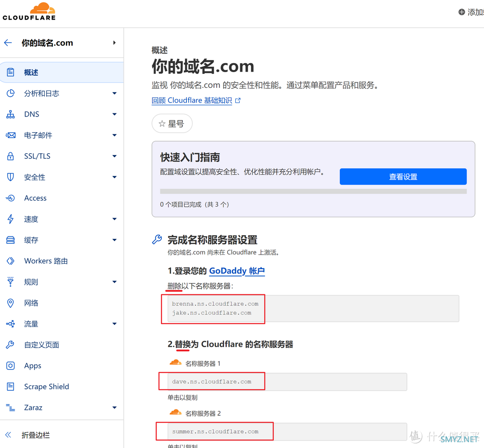Image resolution: width=484 pixels, height=448 pixels.
Task: Click the cloud icon beside 名称服务器 2
Action: point(176,412)
